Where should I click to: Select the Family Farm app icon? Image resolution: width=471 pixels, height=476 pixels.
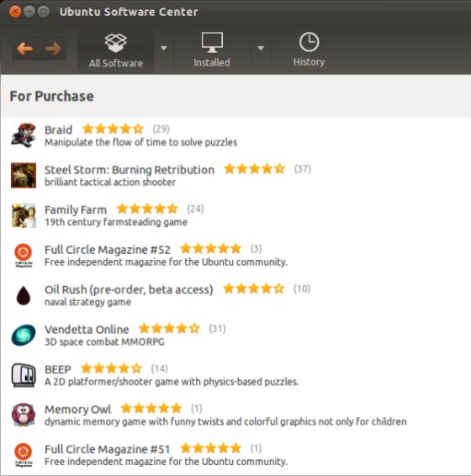tap(24, 215)
